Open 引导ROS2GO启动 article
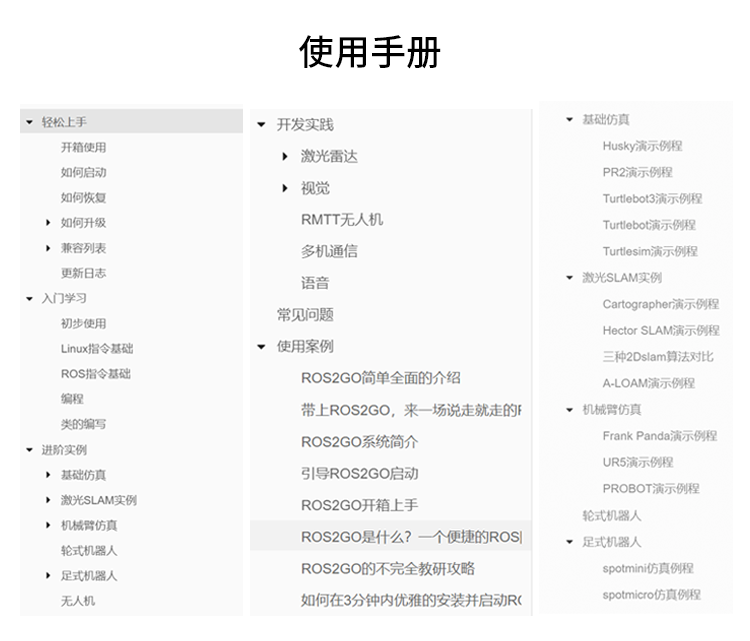Screen dimensions: 750x641 pyautogui.click(x=360, y=474)
